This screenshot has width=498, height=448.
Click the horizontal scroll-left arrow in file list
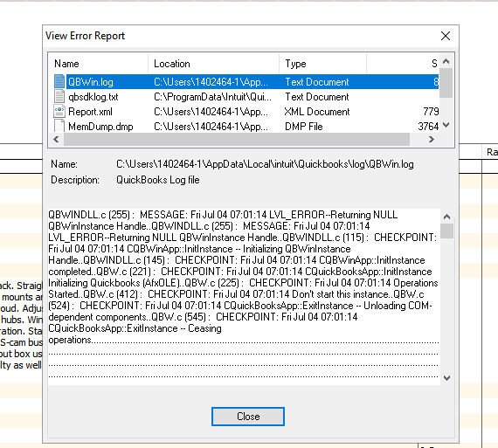pyautogui.click(x=56, y=140)
